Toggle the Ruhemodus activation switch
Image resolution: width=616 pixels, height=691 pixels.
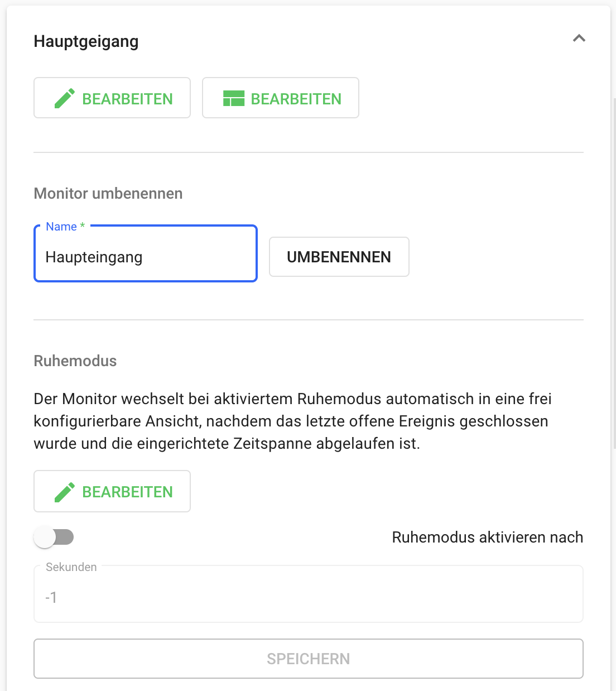click(x=54, y=538)
